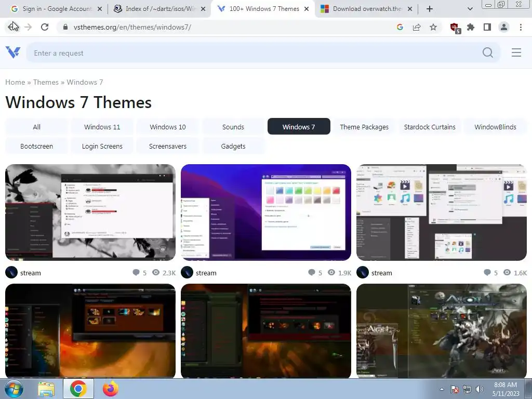Select the Gadgets category
The image size is (532, 399).
pos(233,146)
